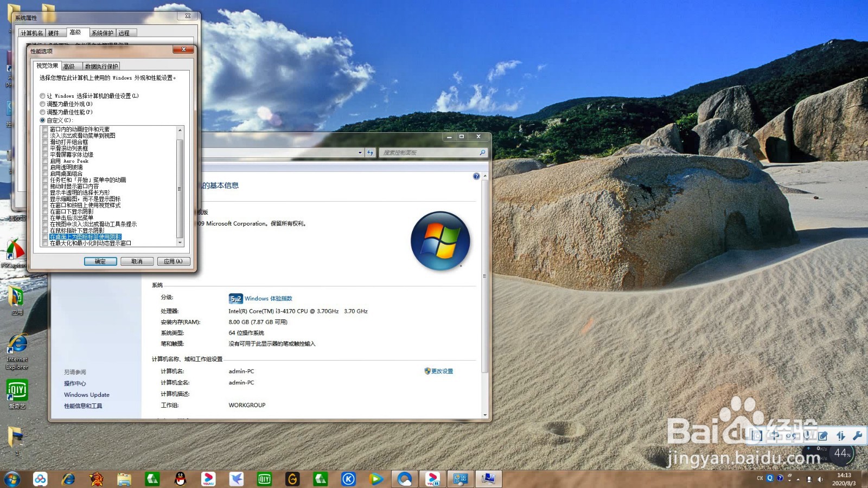868x488 pixels.
Task: Toggle 平滑屏幕字体边缘 checkbox
Action: point(45,155)
